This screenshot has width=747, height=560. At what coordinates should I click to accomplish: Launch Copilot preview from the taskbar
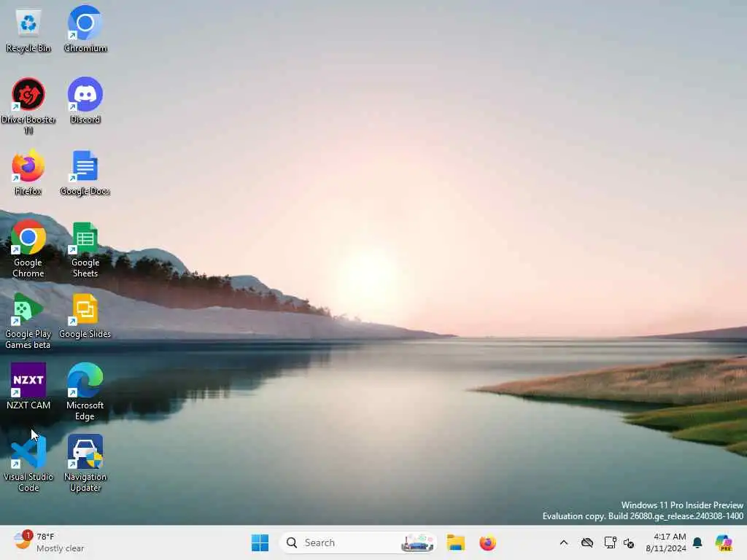[x=724, y=542]
